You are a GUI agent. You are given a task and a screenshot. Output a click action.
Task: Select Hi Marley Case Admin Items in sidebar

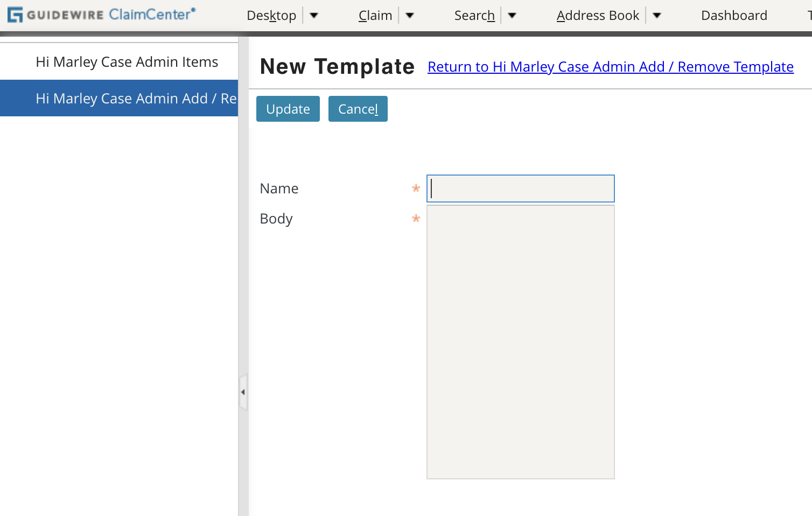127,61
